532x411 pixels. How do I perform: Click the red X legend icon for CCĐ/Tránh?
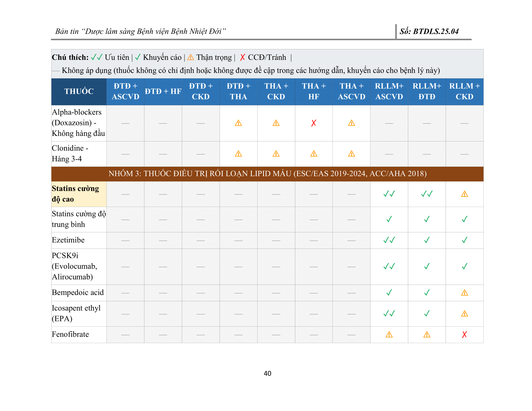tap(242, 58)
